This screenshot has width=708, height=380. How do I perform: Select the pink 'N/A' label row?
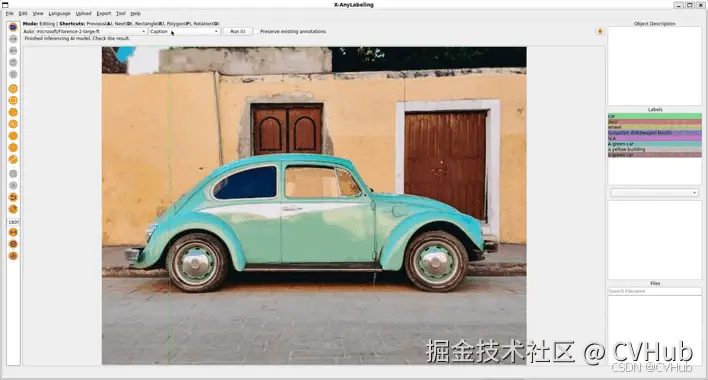pyautogui.click(x=654, y=139)
